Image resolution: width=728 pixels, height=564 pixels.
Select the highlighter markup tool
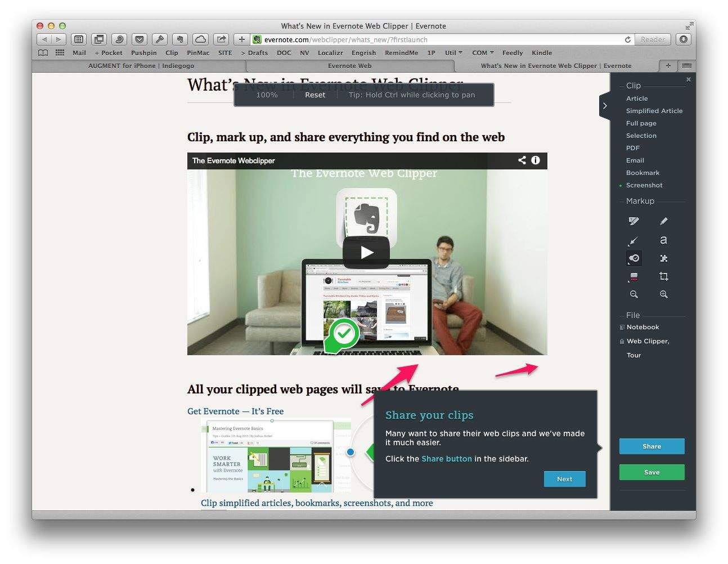(633, 221)
